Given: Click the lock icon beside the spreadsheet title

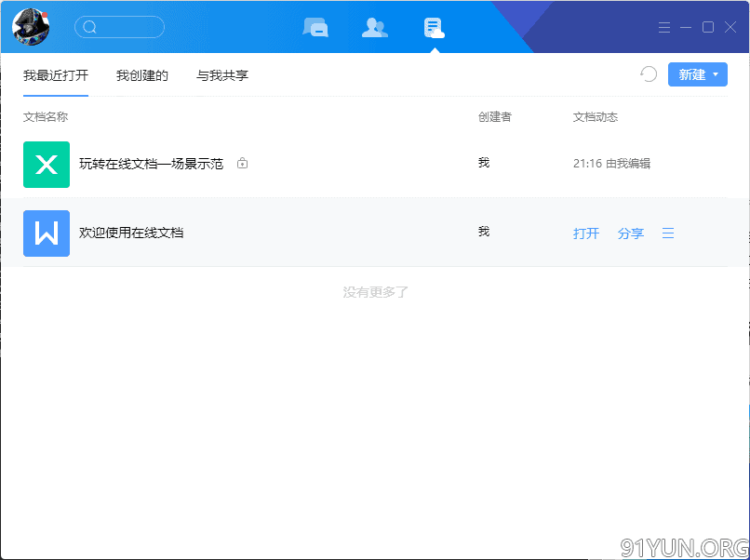Looking at the screenshot, I should tap(243, 164).
